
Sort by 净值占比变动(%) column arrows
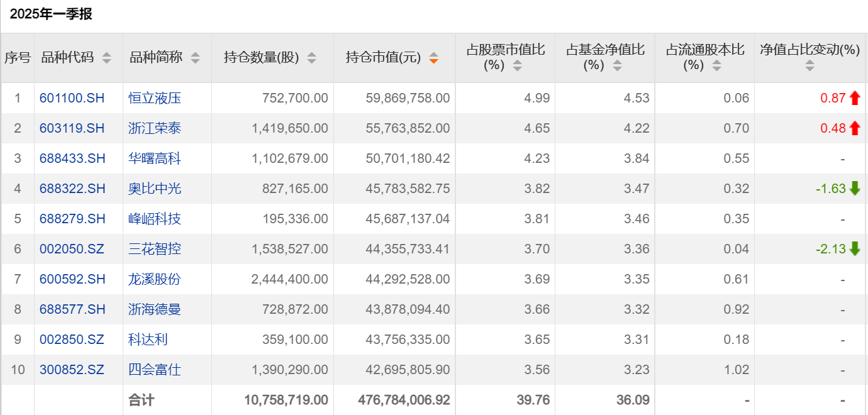[x=810, y=65]
